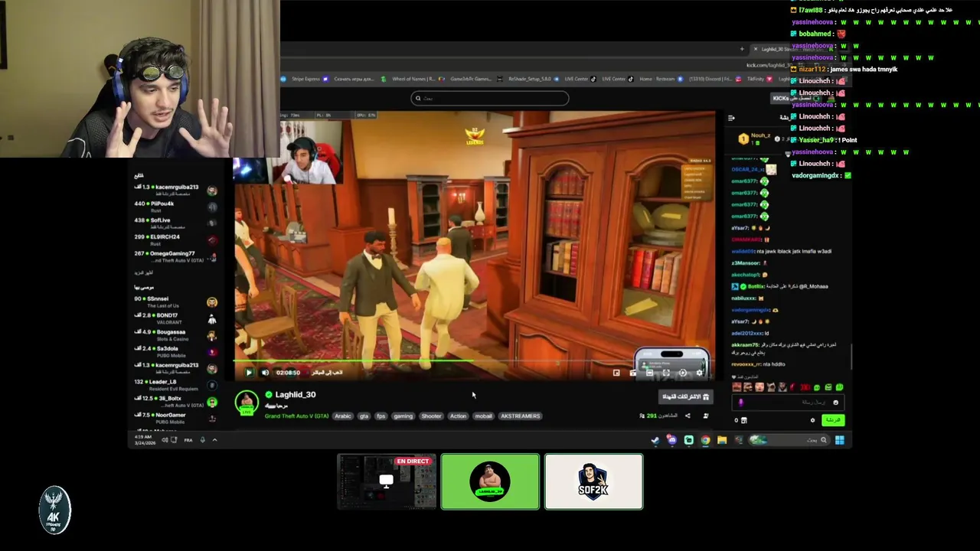Open the shop icon with 0 count
This screenshot has width=980, height=551.
(x=743, y=420)
